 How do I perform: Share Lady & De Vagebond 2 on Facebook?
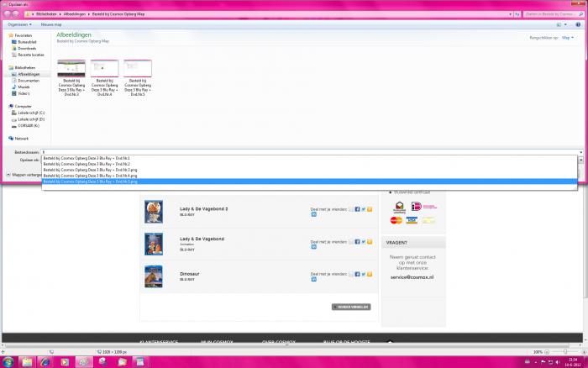point(357,209)
